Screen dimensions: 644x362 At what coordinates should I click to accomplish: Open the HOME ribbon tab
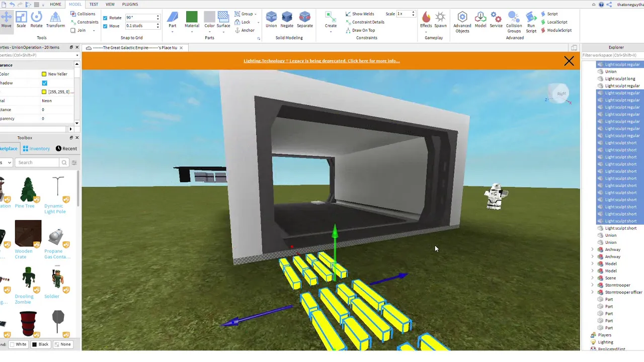pyautogui.click(x=55, y=4)
